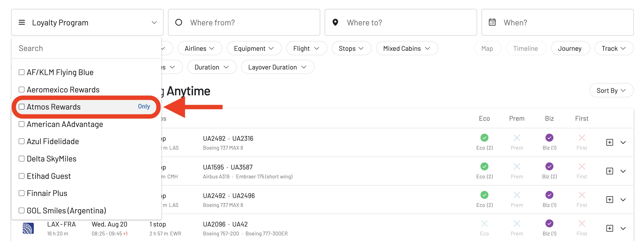Switch to the Map view
Image resolution: width=644 pixels, height=241 pixels.
point(488,48)
